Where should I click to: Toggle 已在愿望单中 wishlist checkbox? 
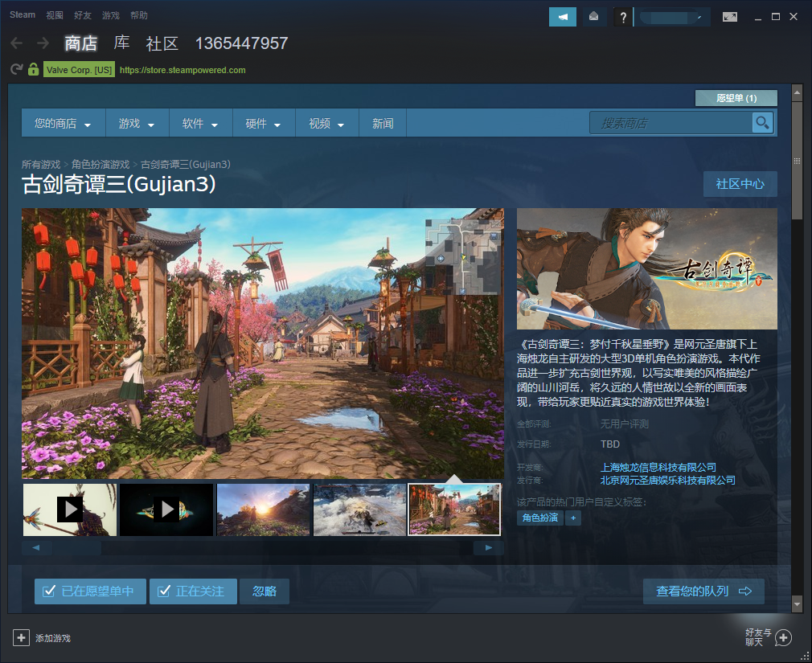click(x=91, y=591)
